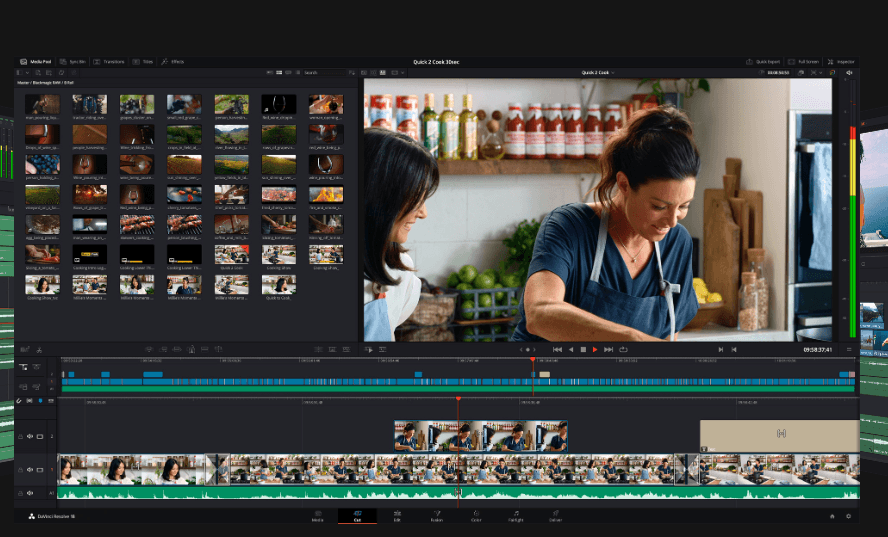Switch to the Media page

tap(318, 515)
